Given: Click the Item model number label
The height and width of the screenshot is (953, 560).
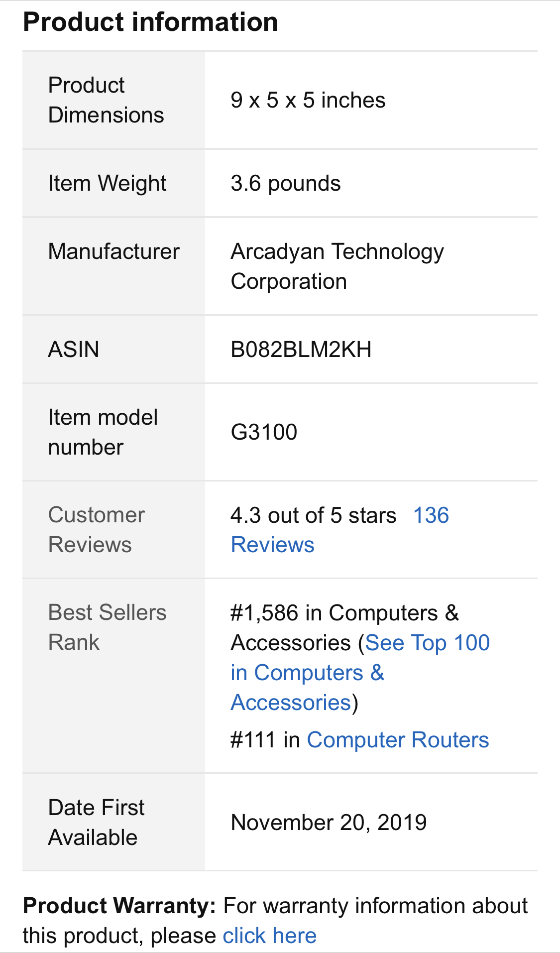Looking at the screenshot, I should click(x=103, y=432).
